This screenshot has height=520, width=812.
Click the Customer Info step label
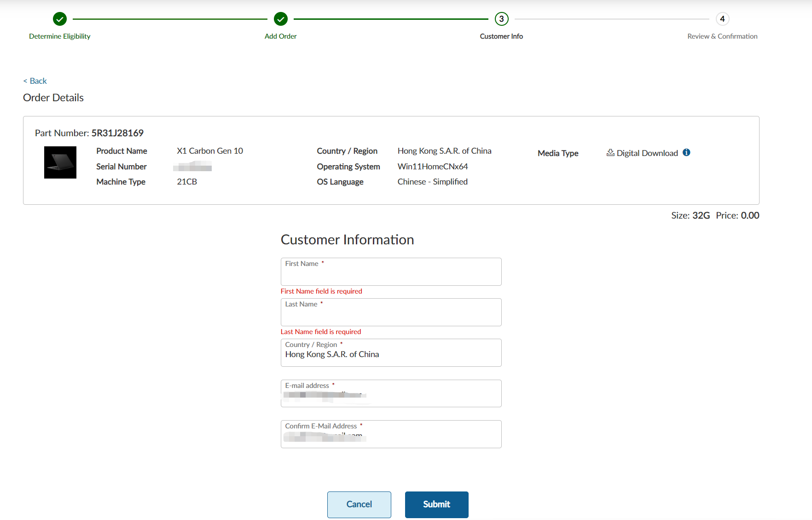pyautogui.click(x=501, y=36)
